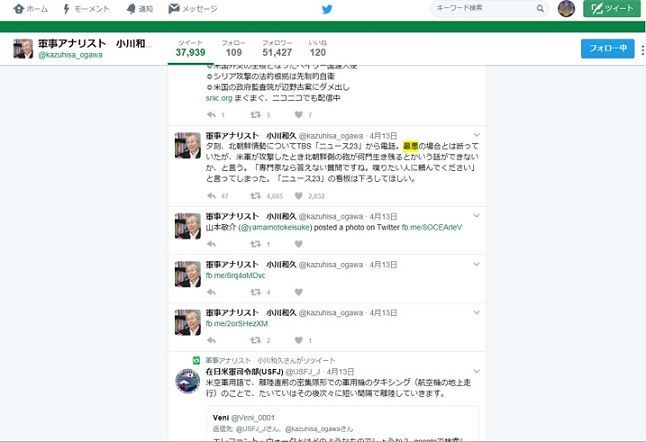Open the 在日米軍司令部(USFJ) profile name

244,372
